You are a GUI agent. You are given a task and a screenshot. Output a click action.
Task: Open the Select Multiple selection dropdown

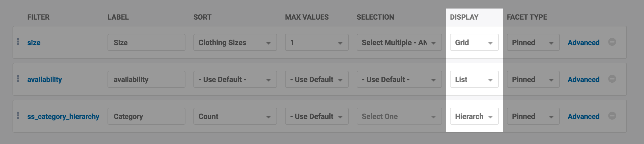pos(399,43)
